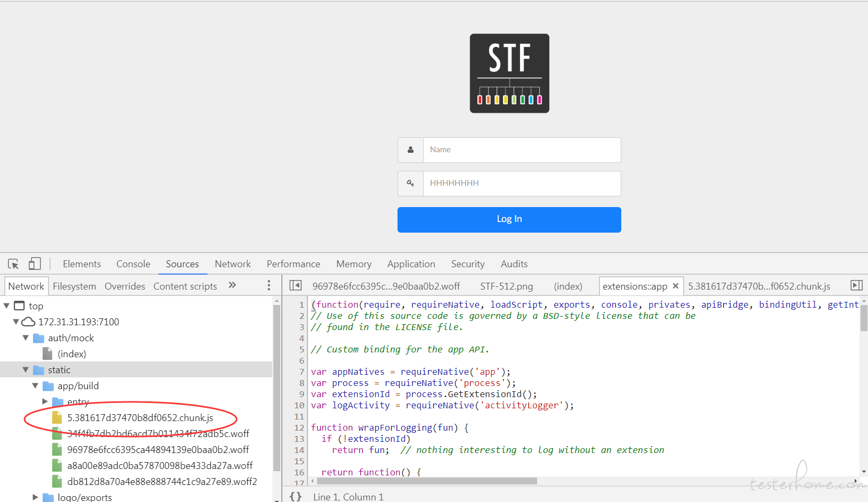Pretty print code with braces icon

coord(295,496)
